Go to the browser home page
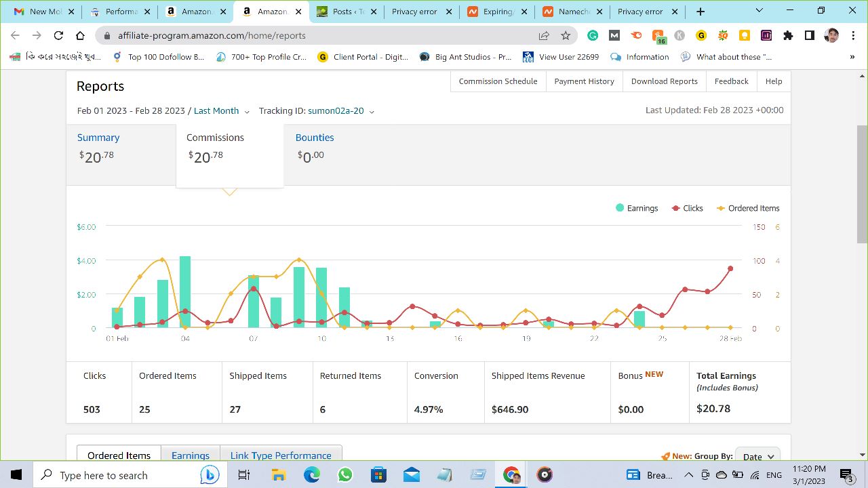This screenshot has width=868, height=488. click(x=80, y=36)
